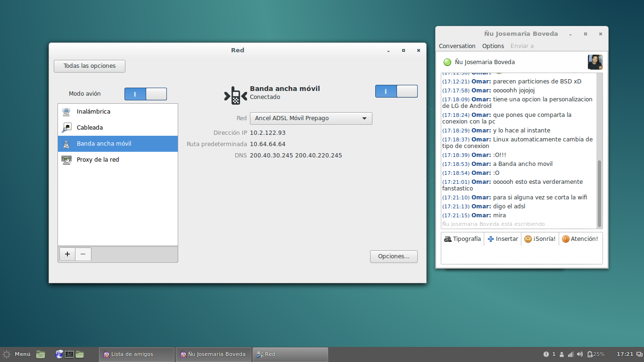644x362 pixels.
Task: Click the last message 'mira'
Action: (499, 215)
